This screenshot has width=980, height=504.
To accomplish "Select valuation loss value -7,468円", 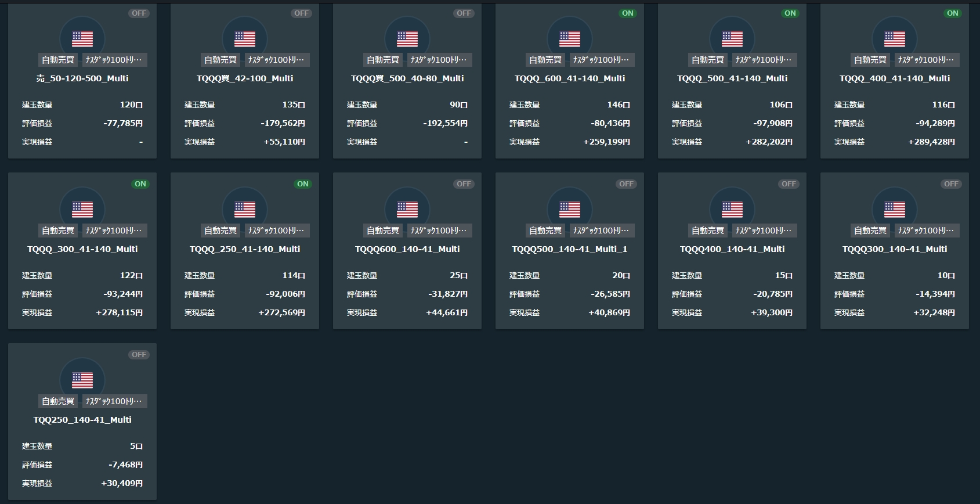I will 125,465.
